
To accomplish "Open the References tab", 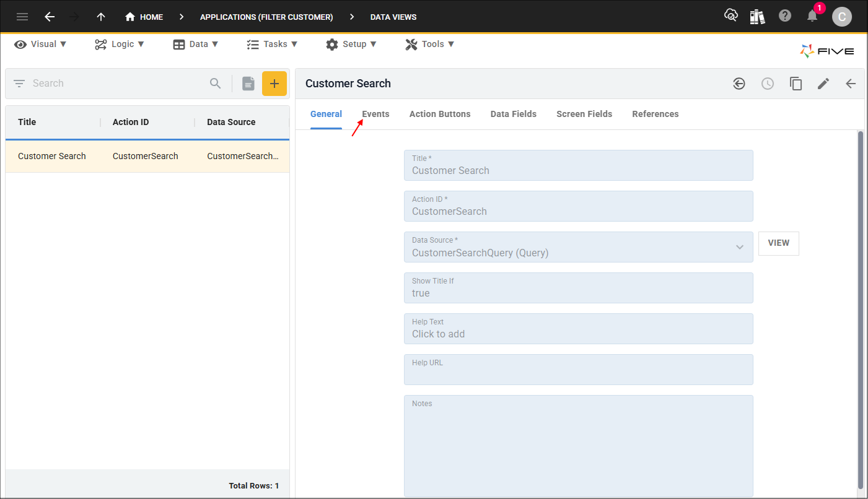I will [x=655, y=114].
